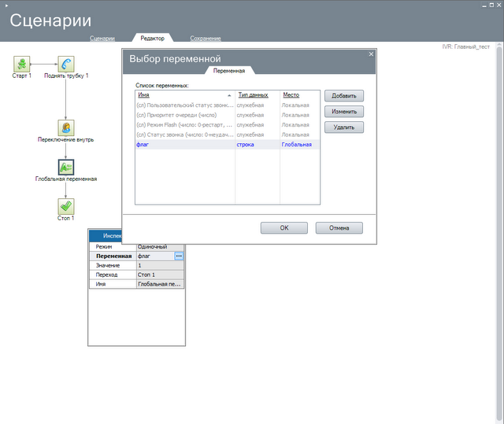
Task: Confirm the dialog with OK
Action: click(283, 227)
